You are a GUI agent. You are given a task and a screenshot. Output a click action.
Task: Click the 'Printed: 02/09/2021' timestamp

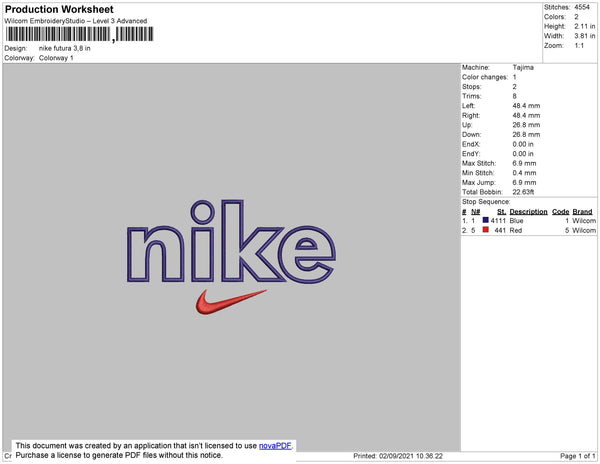click(398, 456)
